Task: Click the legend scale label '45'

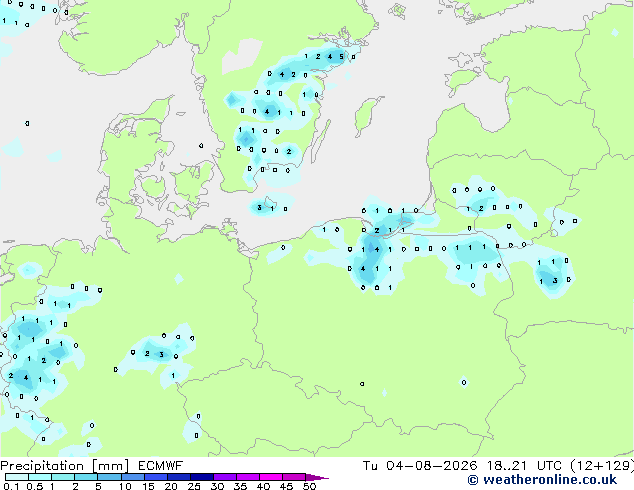Action: (x=286, y=486)
